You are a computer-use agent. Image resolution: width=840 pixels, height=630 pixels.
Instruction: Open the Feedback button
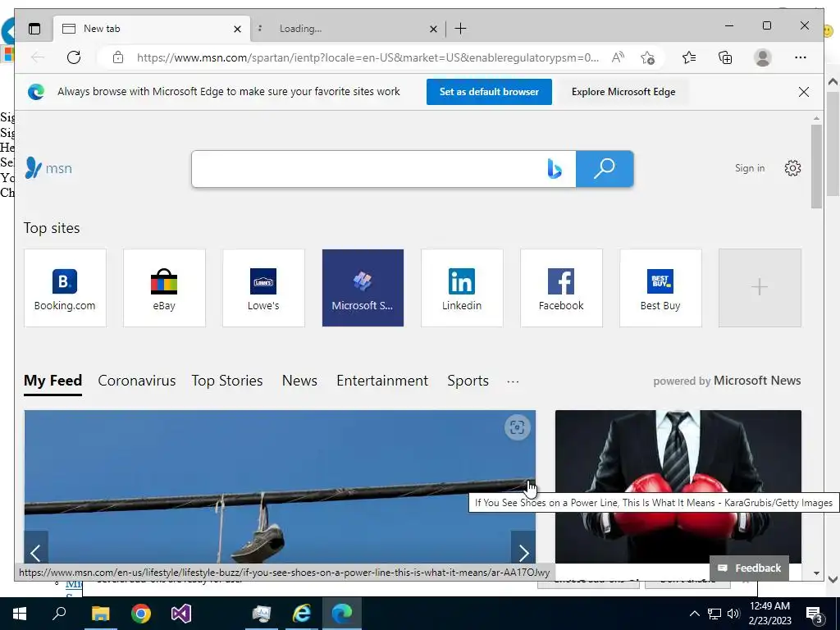749,568
